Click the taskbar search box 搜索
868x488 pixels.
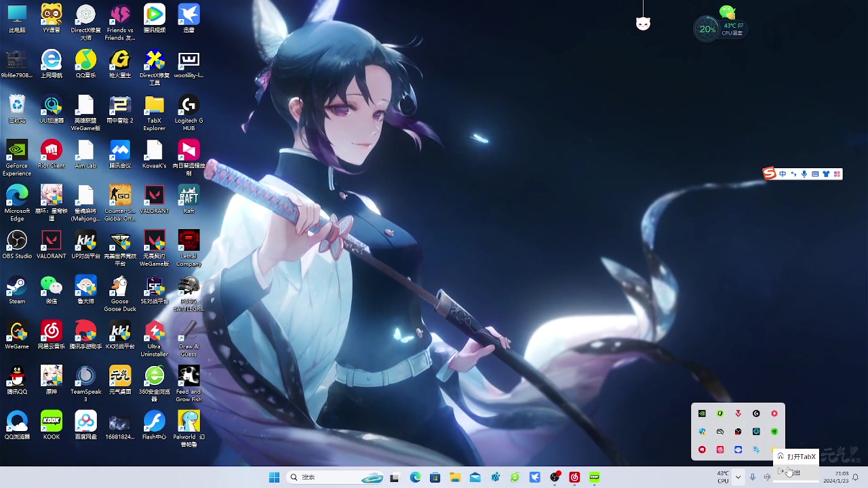(x=336, y=477)
